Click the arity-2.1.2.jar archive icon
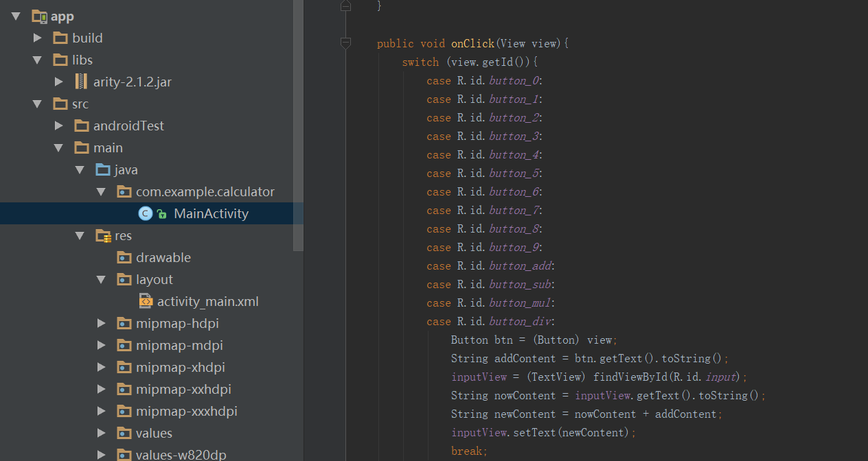This screenshot has width=868, height=461. [82, 82]
